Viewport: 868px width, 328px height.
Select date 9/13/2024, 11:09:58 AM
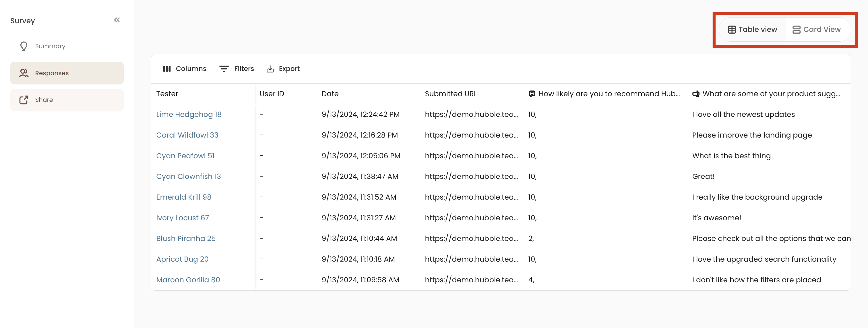point(360,280)
